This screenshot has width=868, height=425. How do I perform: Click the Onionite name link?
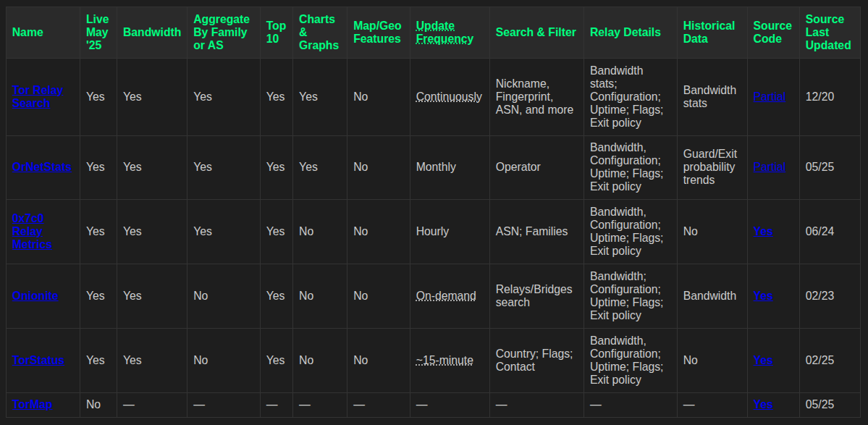point(35,295)
